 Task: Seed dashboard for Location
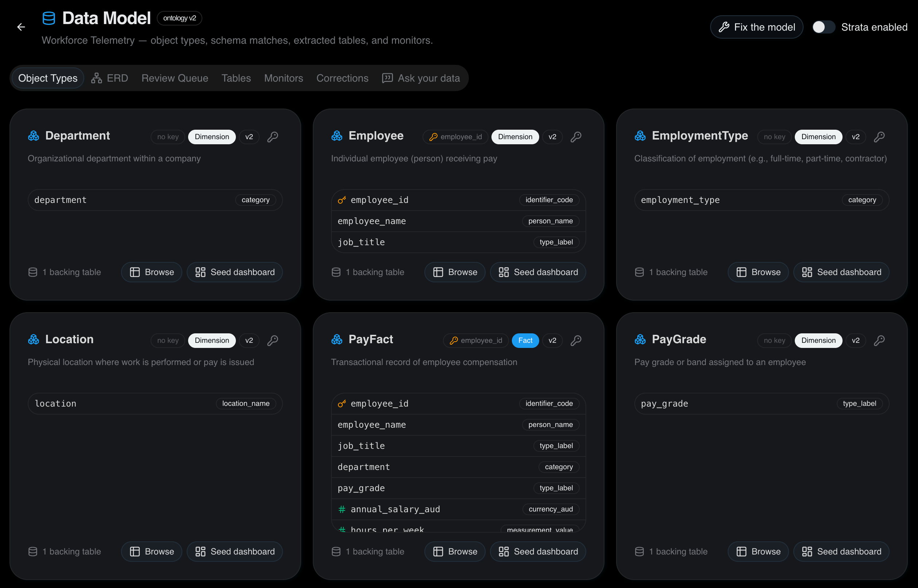coord(234,552)
